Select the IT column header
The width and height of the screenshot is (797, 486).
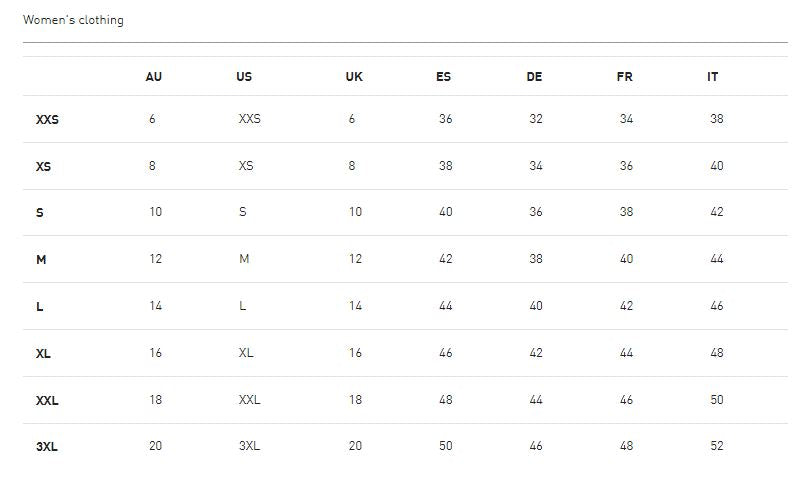coord(712,77)
